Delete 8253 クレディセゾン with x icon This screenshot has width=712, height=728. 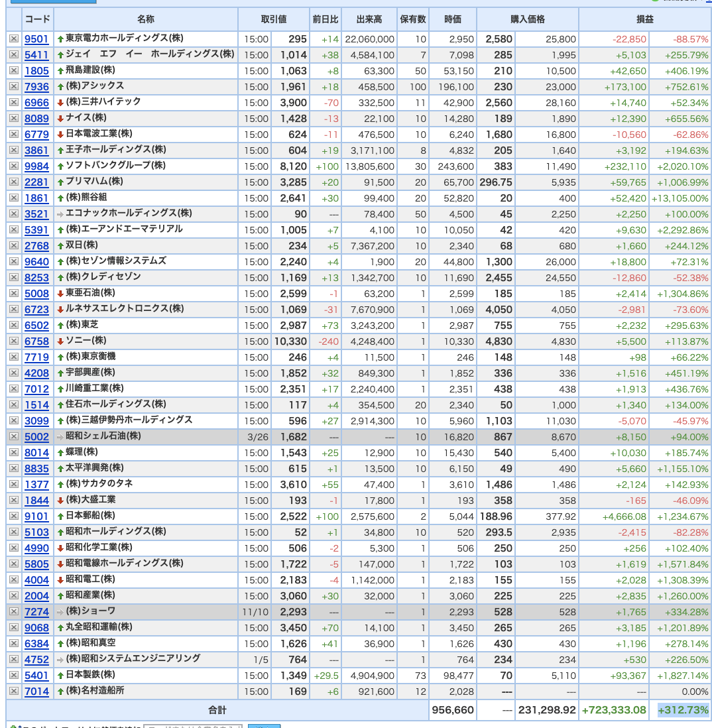(14, 278)
